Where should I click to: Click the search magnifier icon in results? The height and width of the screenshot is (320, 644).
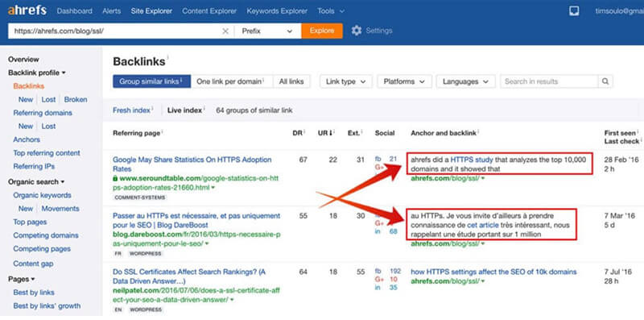point(605,81)
